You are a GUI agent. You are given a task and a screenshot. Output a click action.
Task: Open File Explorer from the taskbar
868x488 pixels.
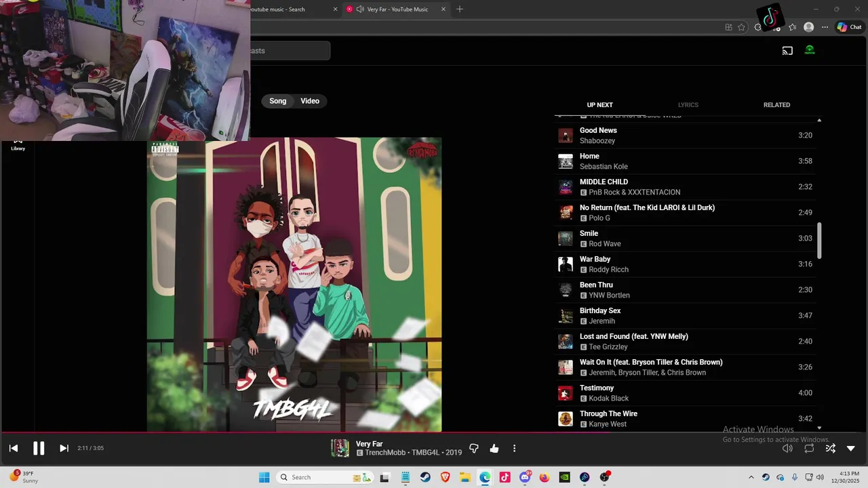click(x=465, y=477)
